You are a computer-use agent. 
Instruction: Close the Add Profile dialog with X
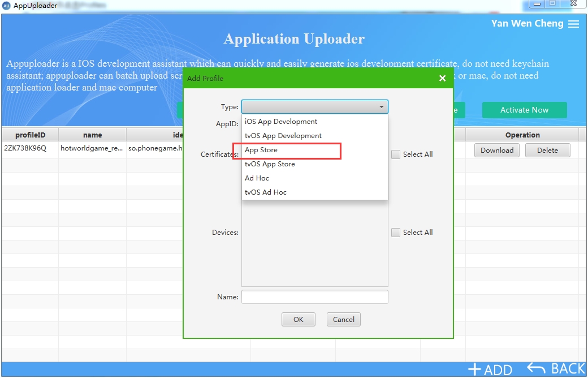tap(443, 78)
